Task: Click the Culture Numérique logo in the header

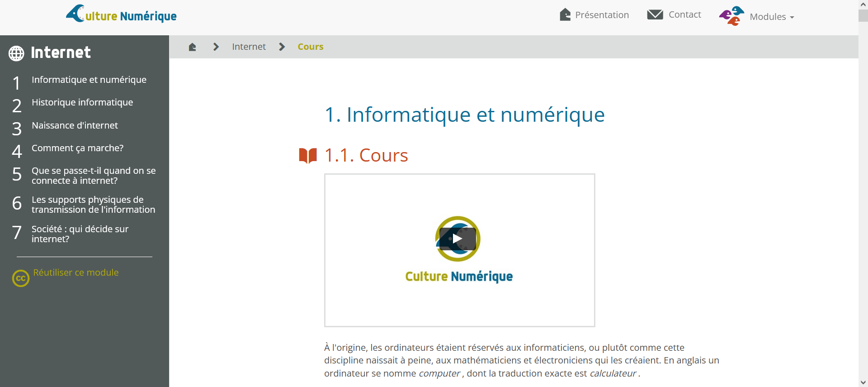Action: click(121, 14)
